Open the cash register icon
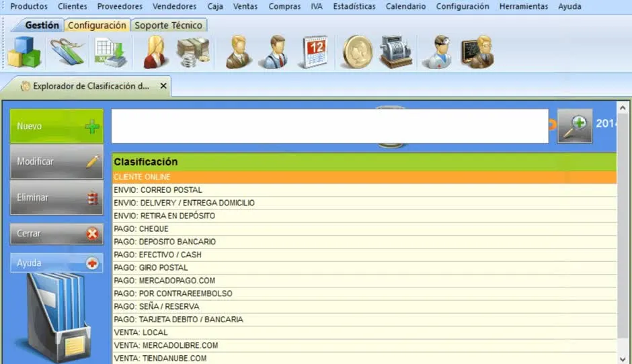 (x=395, y=52)
